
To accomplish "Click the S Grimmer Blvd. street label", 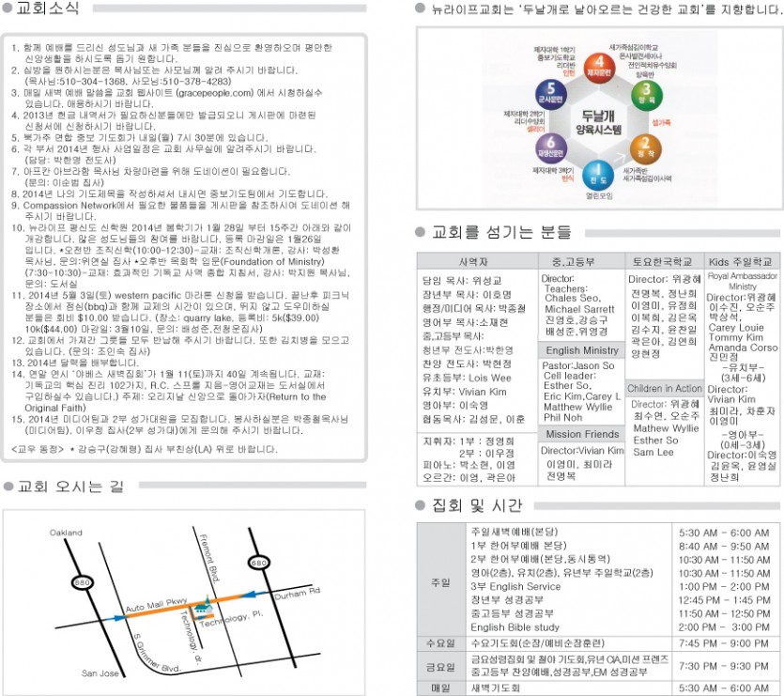I will [x=156, y=654].
